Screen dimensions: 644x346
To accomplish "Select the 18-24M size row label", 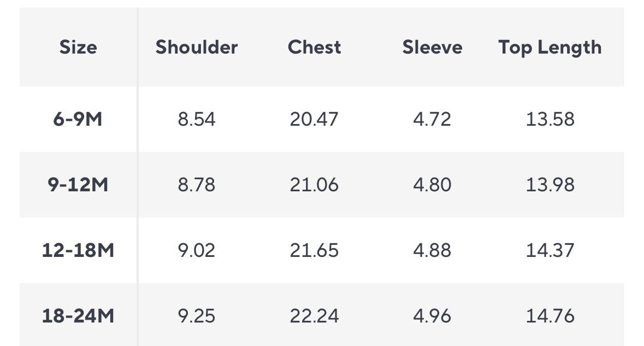I will click(x=78, y=316).
